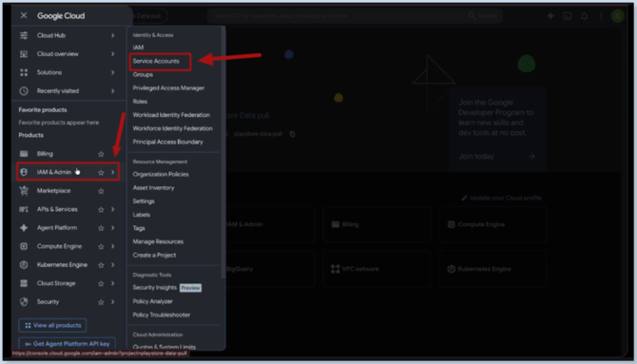
Task: Open the user account avatar
Action: pos(617,16)
